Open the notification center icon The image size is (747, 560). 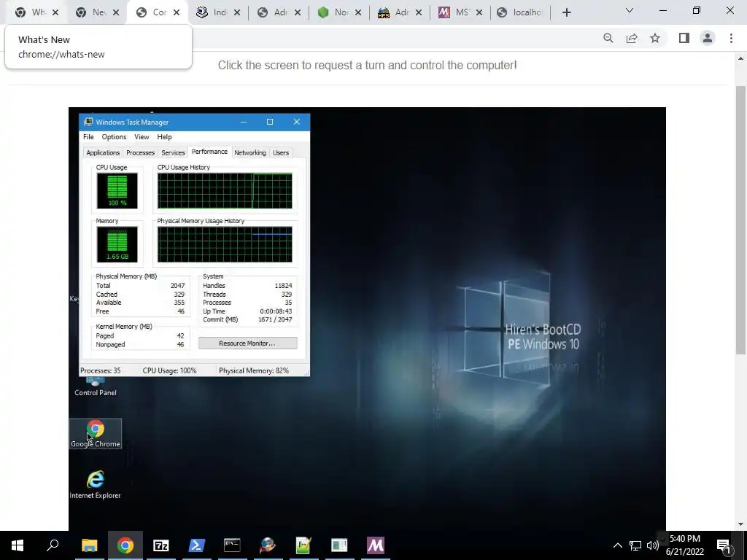tap(724, 545)
